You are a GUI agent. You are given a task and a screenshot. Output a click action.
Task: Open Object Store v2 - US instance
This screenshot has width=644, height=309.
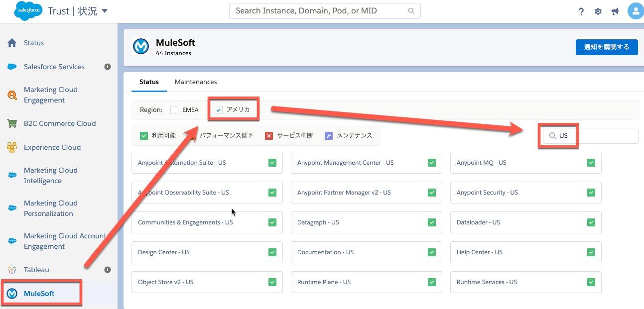tap(207, 282)
